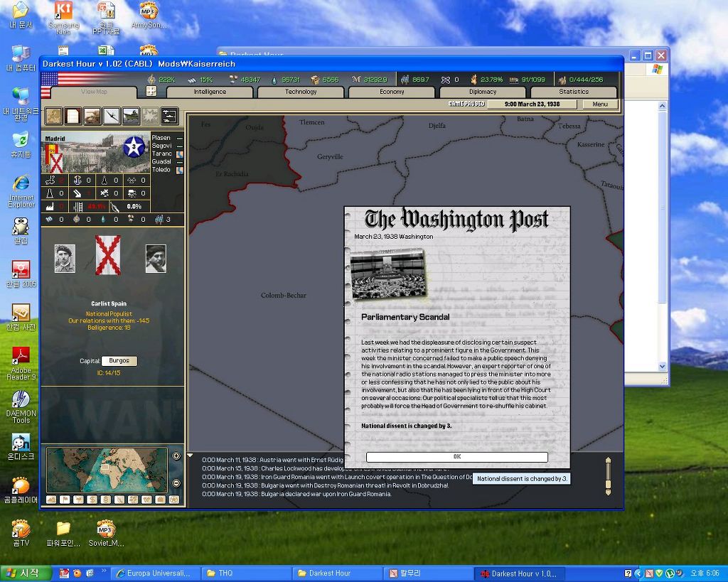Switch to 칼무리 taskbar item

click(428, 573)
